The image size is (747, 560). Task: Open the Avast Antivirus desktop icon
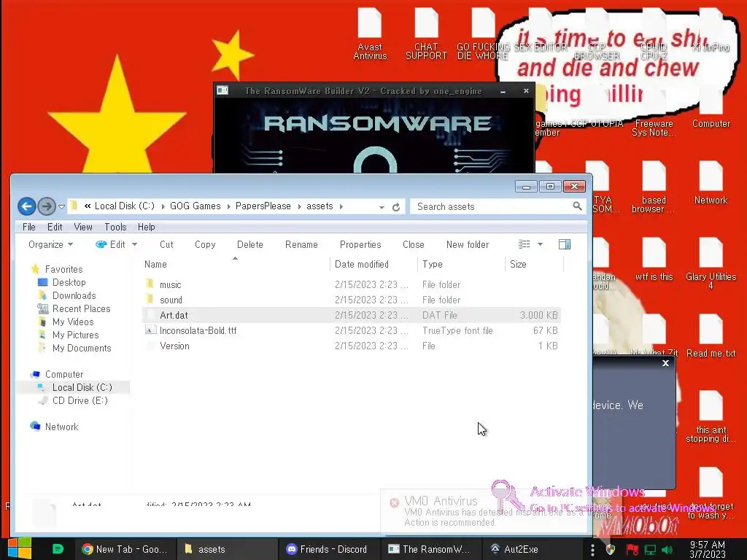click(x=370, y=34)
